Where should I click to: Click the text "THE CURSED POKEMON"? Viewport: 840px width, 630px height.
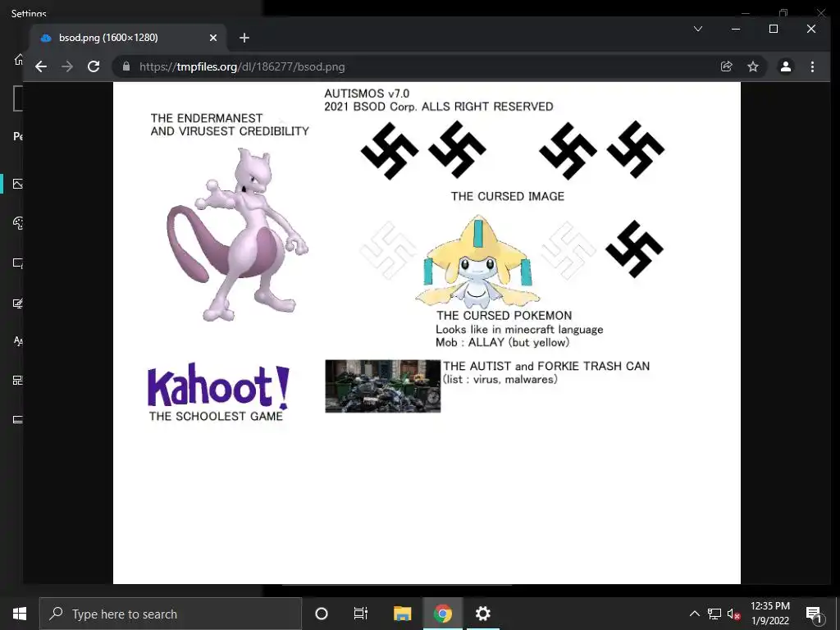pos(504,316)
